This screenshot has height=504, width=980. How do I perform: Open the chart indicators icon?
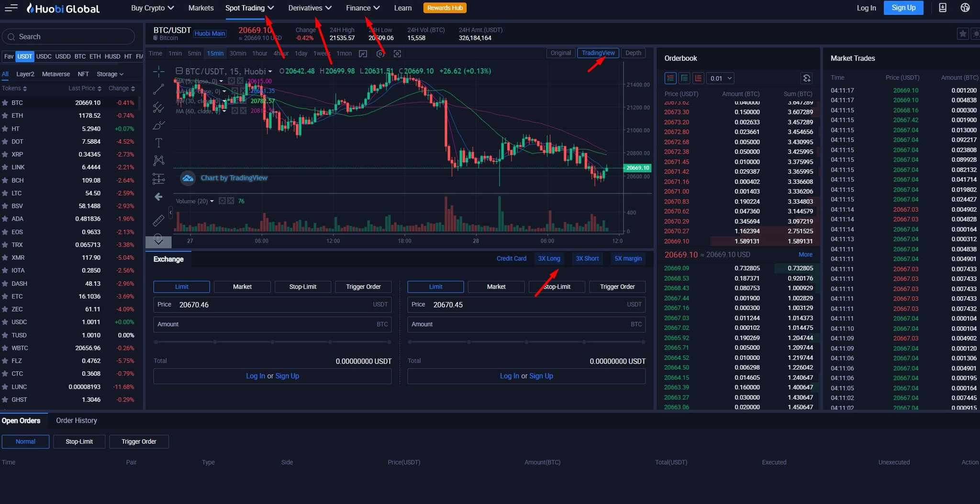click(x=363, y=54)
